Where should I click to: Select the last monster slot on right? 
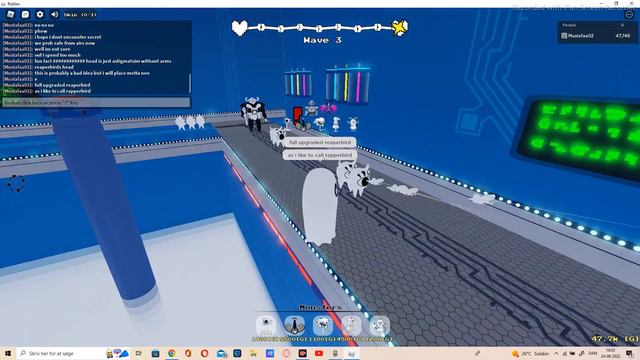(x=380, y=326)
